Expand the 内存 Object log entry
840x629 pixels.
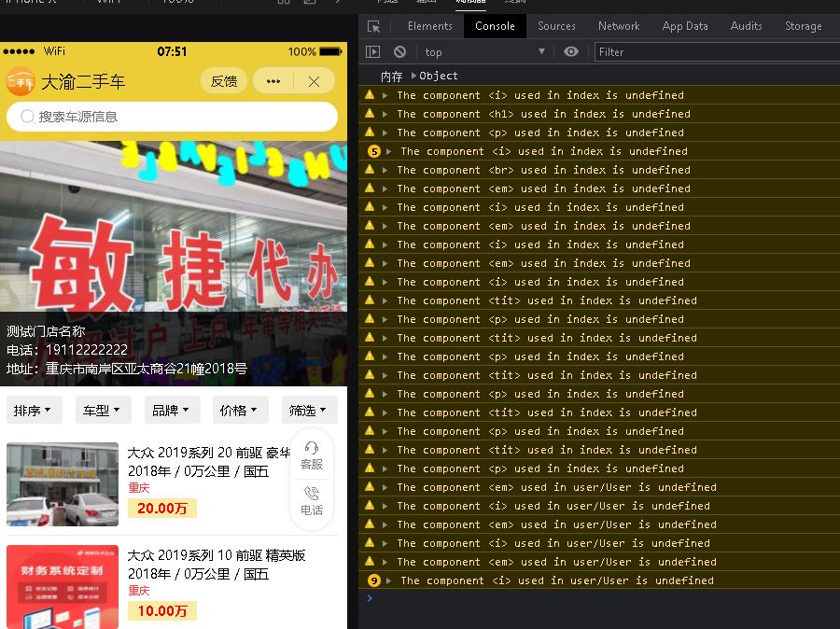point(414,76)
